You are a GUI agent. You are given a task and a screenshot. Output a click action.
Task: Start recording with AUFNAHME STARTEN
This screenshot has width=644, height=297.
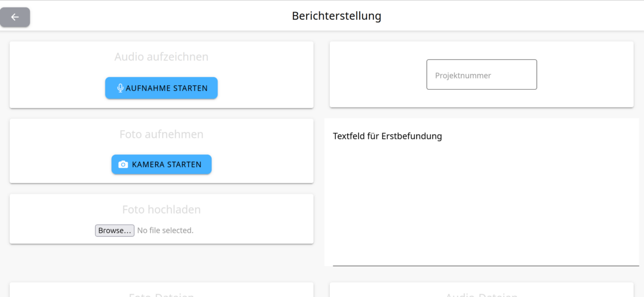click(161, 88)
